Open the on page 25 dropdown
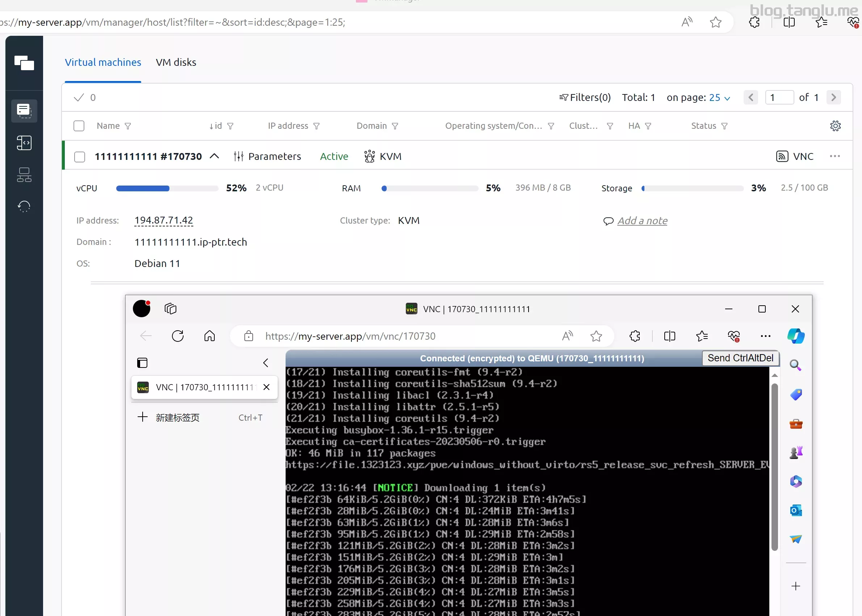862x616 pixels. [719, 98]
